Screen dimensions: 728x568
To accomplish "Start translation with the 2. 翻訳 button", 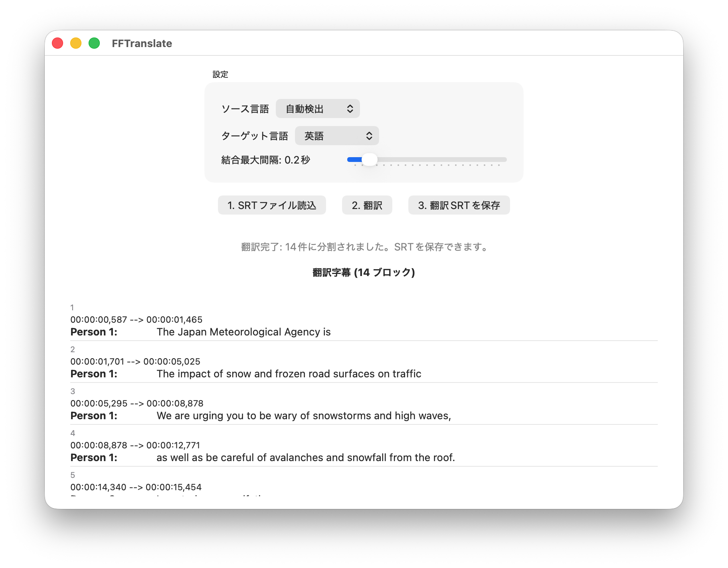I will click(367, 205).
